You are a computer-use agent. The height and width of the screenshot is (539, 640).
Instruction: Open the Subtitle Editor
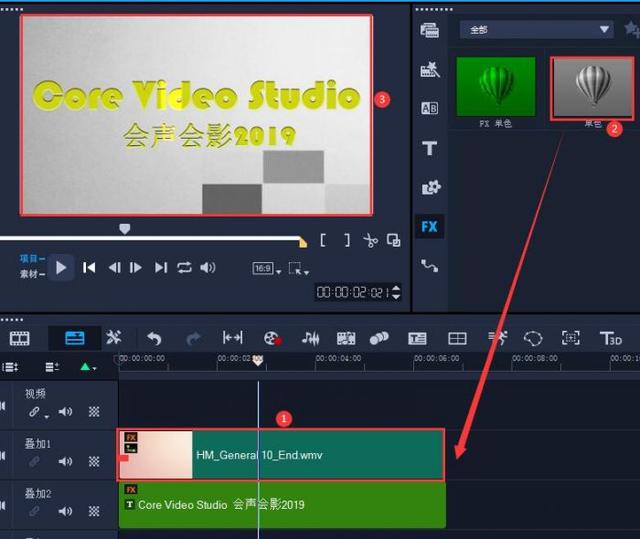pyautogui.click(x=417, y=338)
